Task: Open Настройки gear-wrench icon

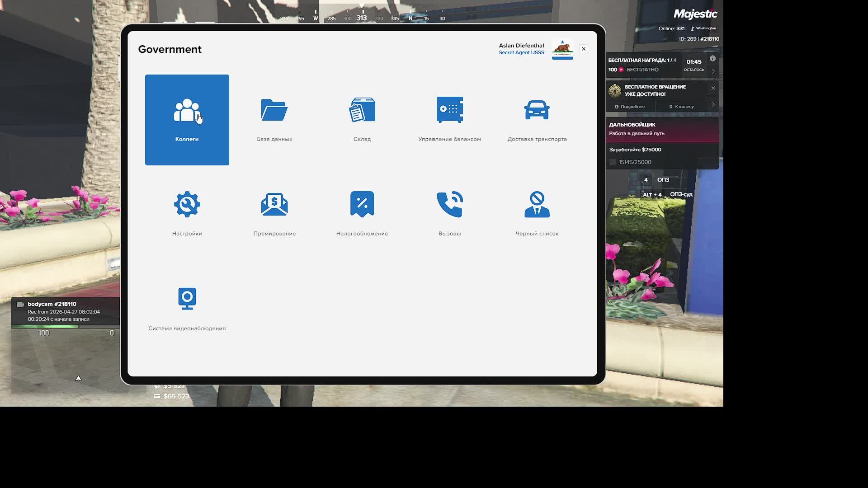Action: click(187, 204)
